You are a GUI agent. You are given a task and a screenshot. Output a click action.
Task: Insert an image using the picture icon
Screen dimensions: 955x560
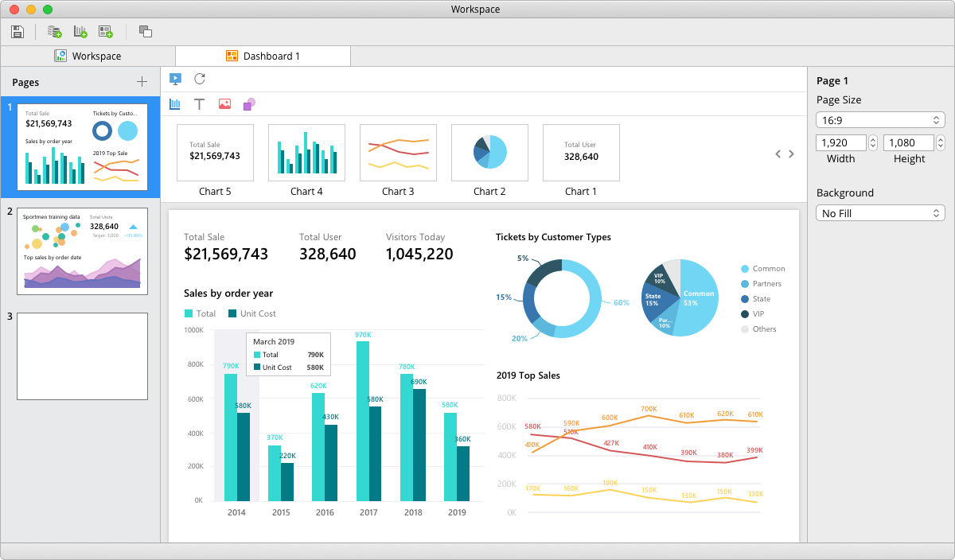pos(224,104)
